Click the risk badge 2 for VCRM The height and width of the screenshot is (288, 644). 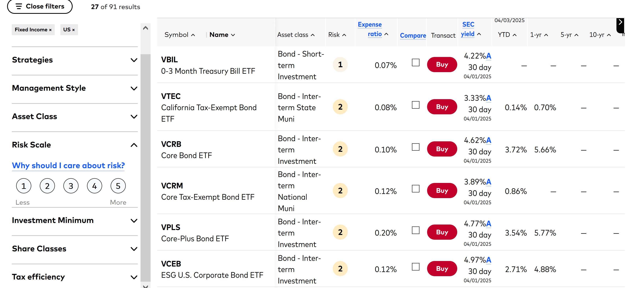[x=340, y=191]
